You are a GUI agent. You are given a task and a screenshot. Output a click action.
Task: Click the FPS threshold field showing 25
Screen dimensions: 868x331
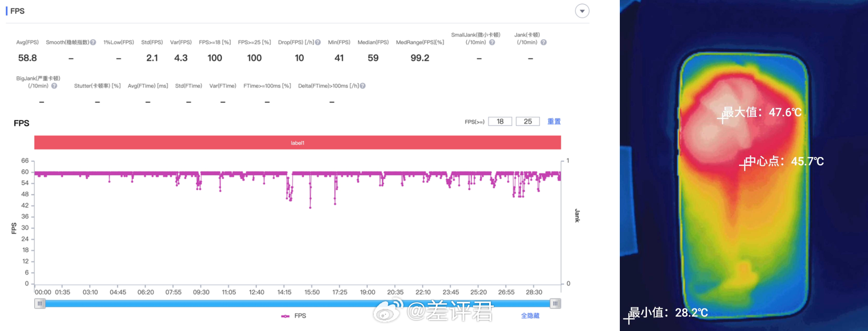pos(528,121)
